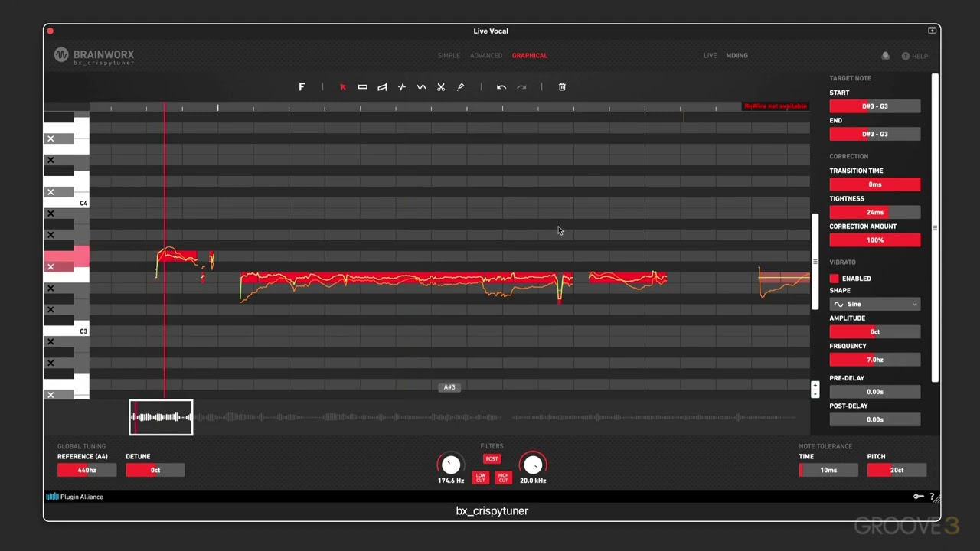Select the pen draw tool

pos(461,87)
